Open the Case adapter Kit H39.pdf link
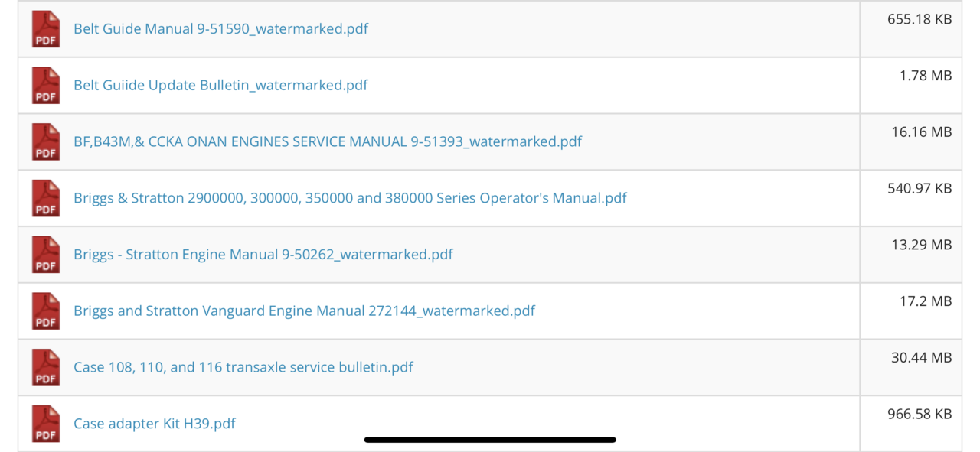980x452 pixels. point(155,424)
